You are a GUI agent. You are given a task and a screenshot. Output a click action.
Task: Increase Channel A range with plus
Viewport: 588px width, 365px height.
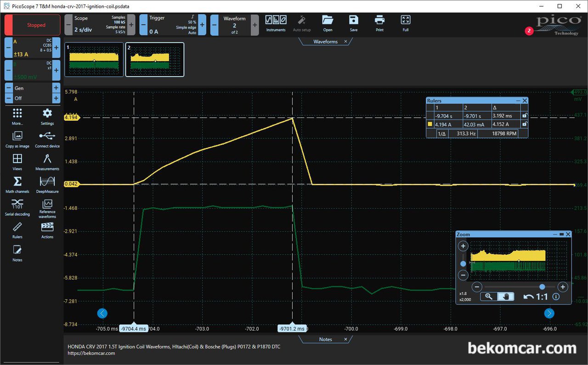[56, 48]
